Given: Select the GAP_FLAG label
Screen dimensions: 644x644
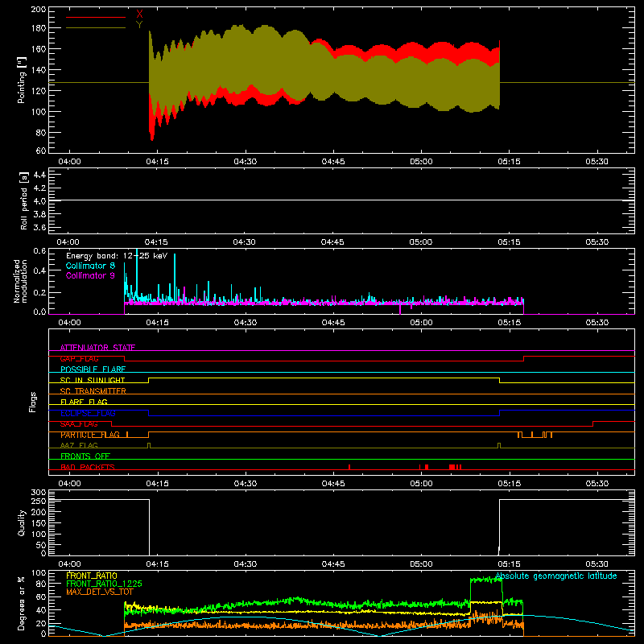Looking at the screenshot, I should point(79,358).
